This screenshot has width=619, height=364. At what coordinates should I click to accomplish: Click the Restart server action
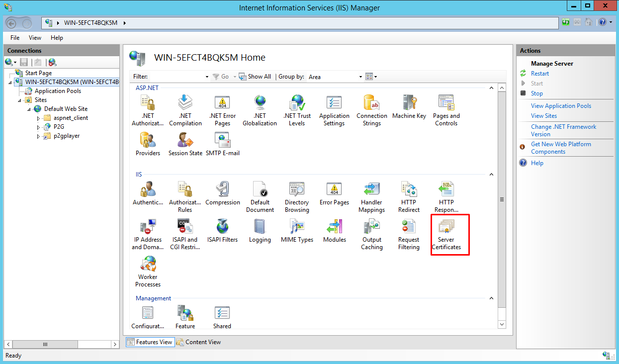click(x=540, y=74)
